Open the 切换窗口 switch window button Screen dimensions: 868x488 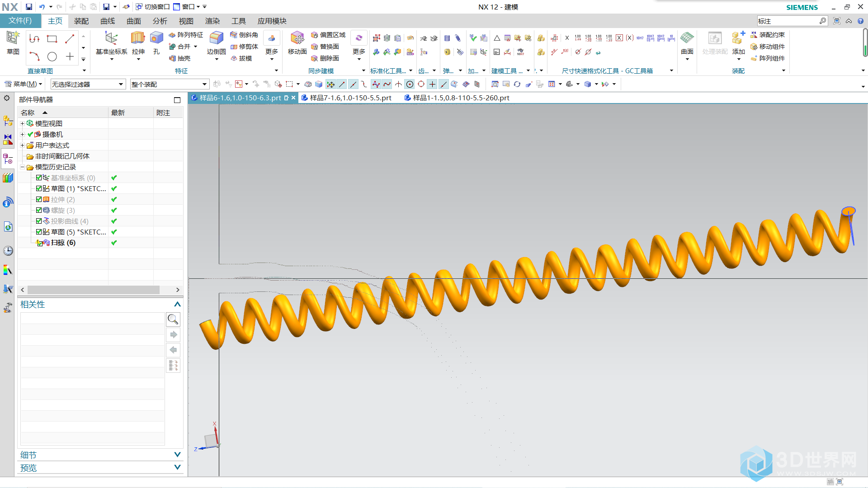coord(153,7)
